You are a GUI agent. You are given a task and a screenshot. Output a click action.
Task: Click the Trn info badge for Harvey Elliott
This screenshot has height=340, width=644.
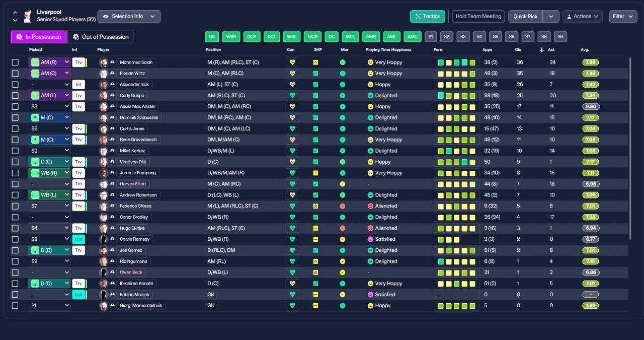point(78,184)
